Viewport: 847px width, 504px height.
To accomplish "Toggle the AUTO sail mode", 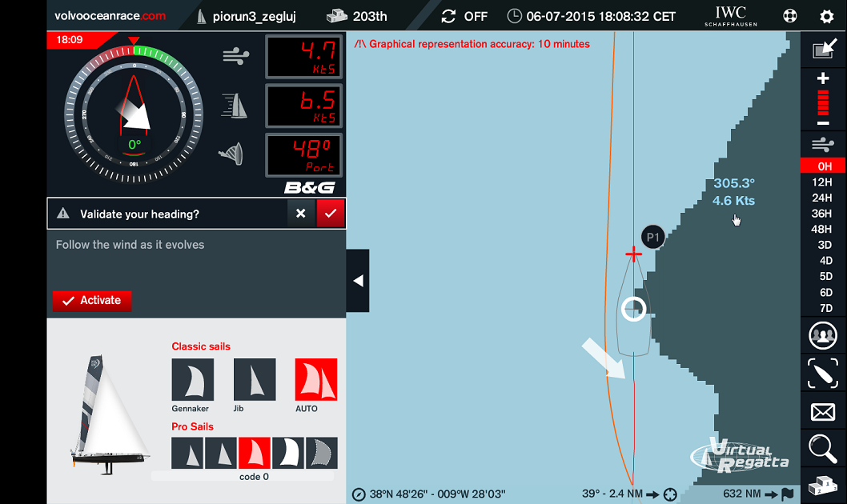I will tap(316, 379).
